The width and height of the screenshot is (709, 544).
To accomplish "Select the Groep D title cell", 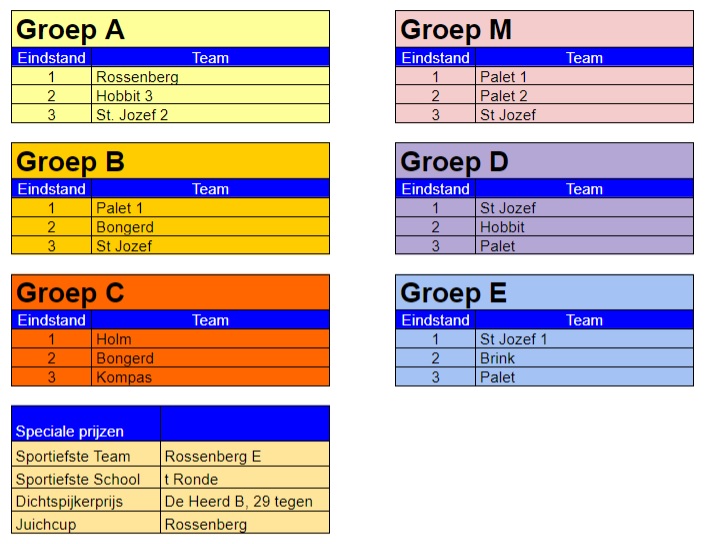I will [x=544, y=161].
